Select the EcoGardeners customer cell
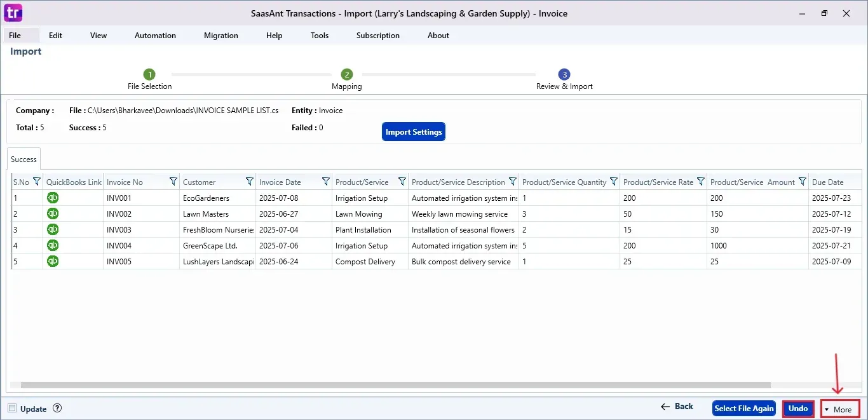868x420 pixels. [217, 198]
